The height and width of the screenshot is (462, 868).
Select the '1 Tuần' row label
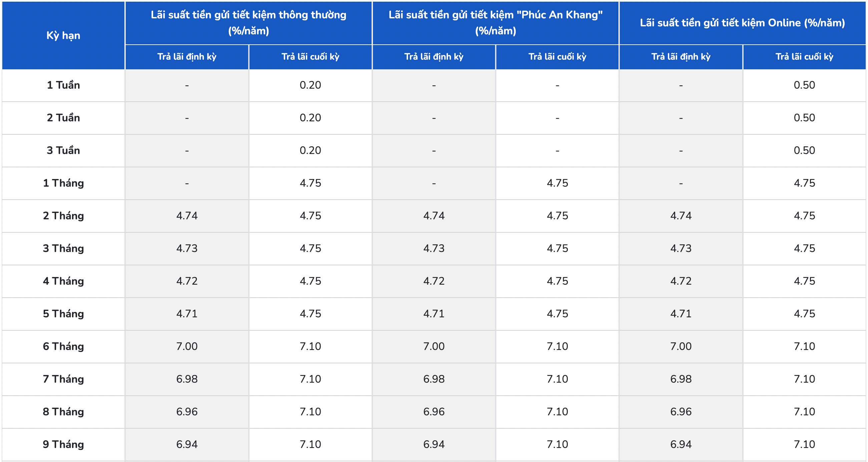point(63,85)
